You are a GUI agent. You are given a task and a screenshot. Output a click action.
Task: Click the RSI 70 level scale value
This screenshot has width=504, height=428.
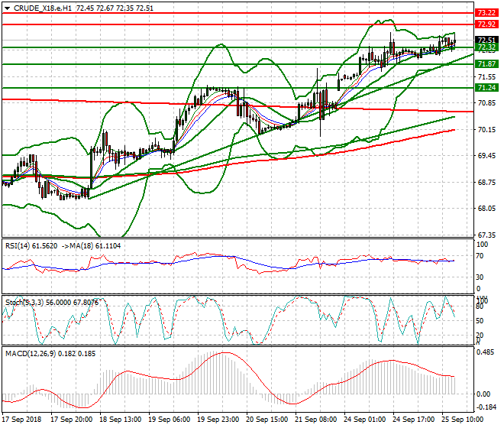(x=480, y=256)
